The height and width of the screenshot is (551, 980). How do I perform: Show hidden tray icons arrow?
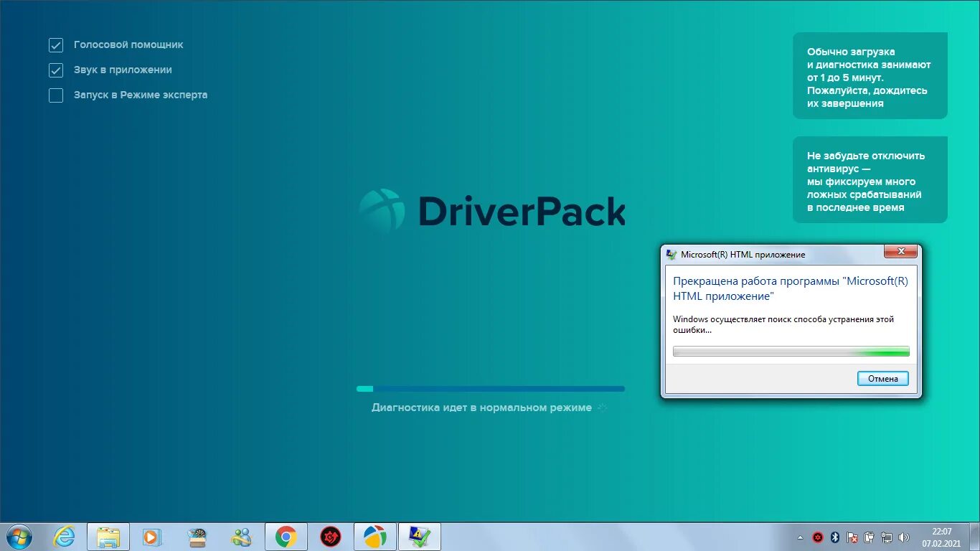click(801, 537)
